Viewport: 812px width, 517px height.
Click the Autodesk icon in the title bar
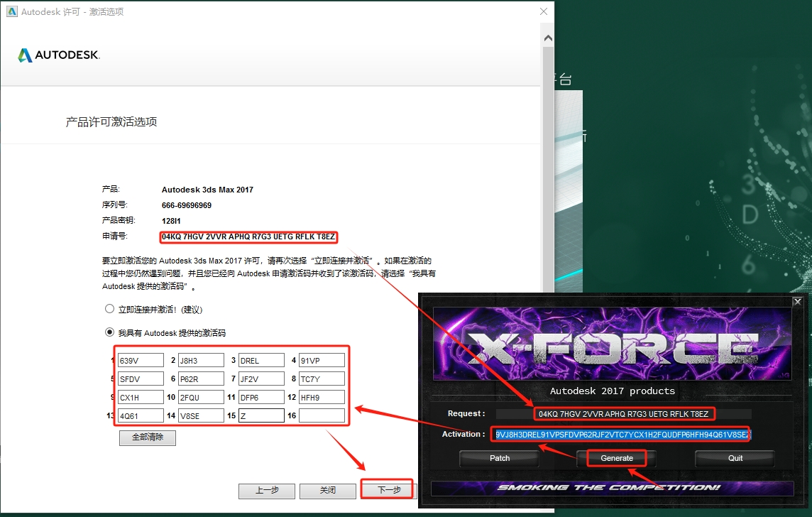click(x=11, y=11)
